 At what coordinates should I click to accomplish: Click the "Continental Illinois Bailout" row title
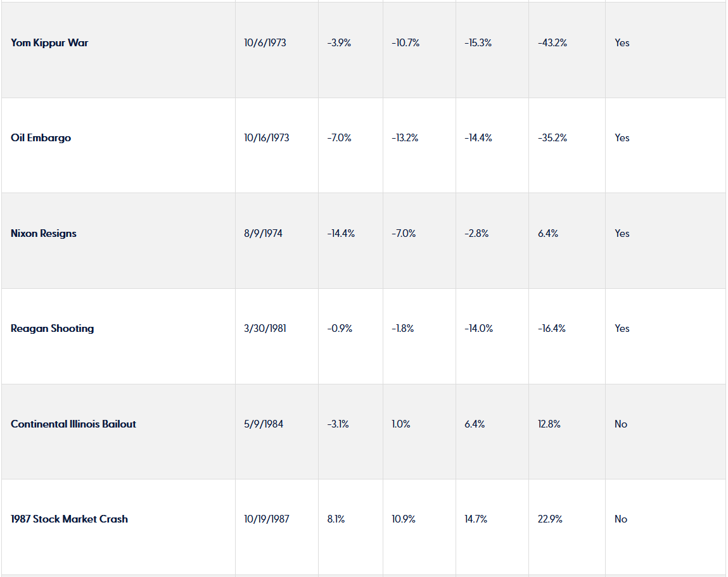tap(73, 424)
